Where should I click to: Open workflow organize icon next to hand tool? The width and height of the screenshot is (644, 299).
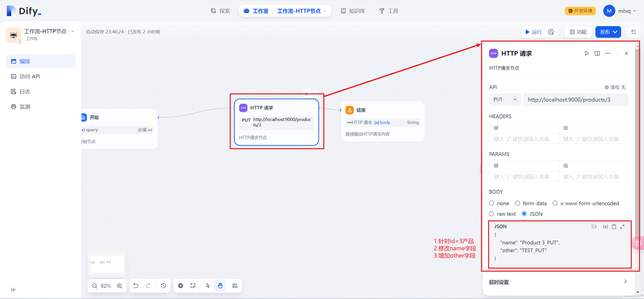pos(234,285)
